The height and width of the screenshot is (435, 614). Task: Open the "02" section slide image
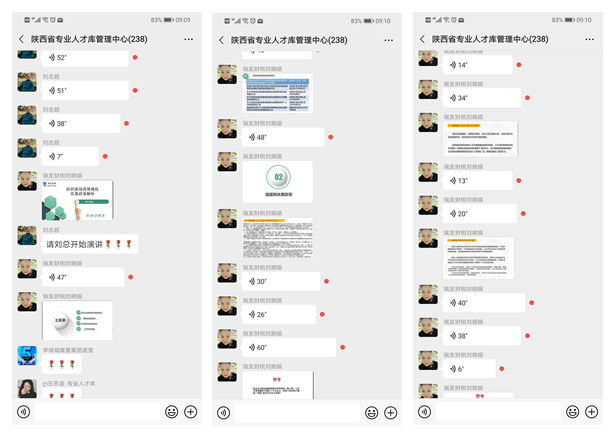(x=277, y=182)
